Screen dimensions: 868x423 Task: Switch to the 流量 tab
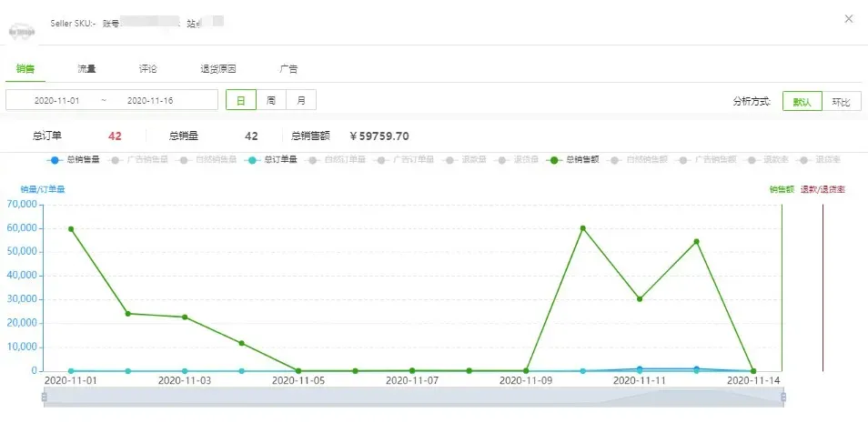(x=86, y=68)
